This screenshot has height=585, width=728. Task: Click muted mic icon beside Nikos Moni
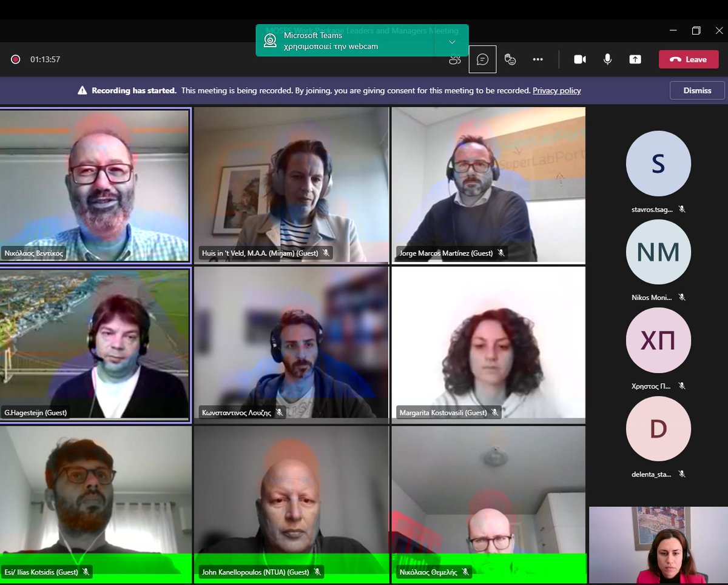click(x=682, y=298)
